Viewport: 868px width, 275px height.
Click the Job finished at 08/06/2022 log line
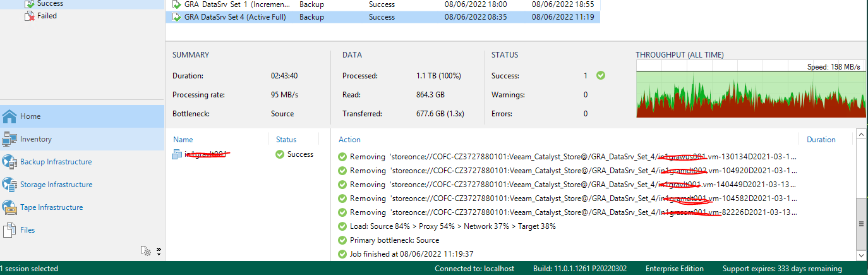[x=411, y=254]
